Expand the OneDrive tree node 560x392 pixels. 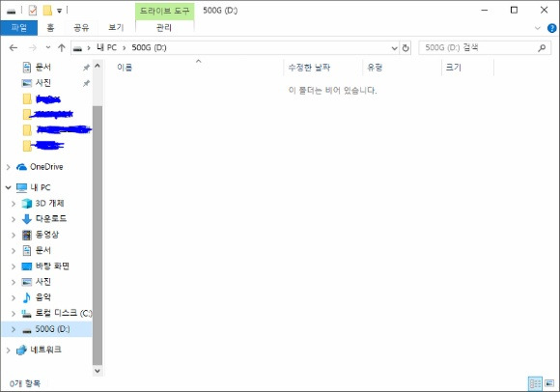9,167
